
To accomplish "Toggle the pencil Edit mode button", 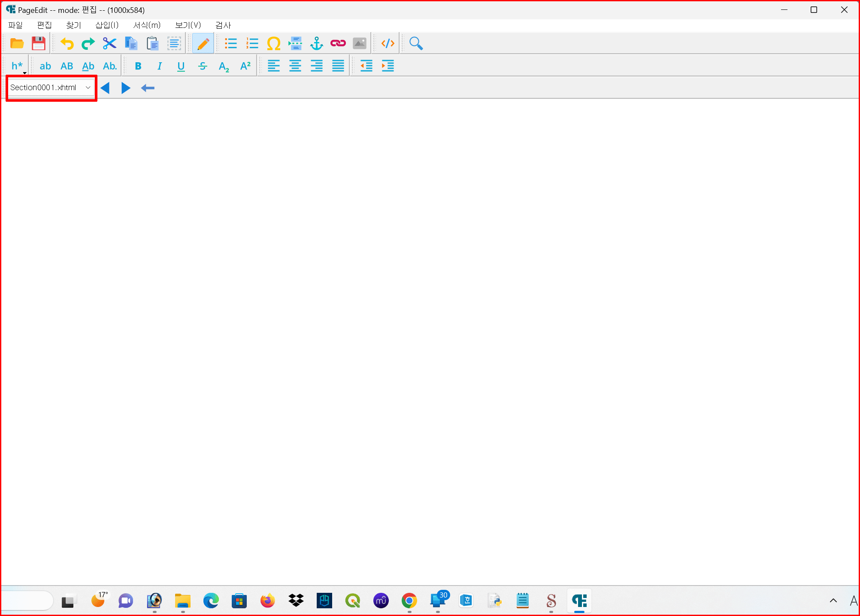I will coord(203,43).
